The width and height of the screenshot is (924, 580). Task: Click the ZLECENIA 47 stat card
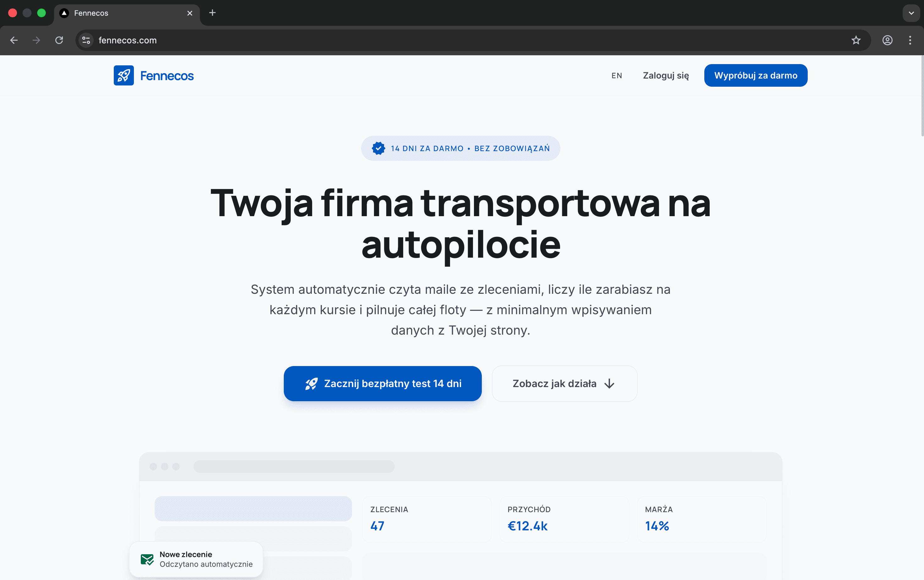[427, 519]
